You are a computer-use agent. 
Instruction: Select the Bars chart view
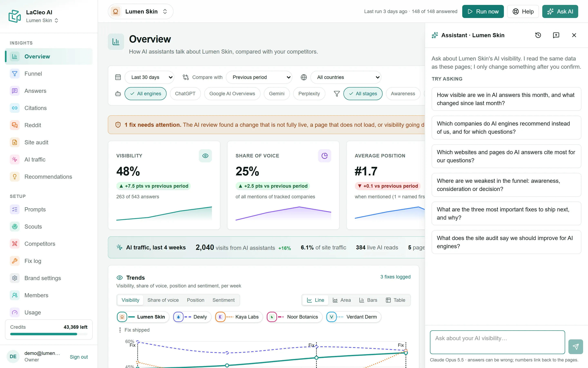pyautogui.click(x=368, y=300)
